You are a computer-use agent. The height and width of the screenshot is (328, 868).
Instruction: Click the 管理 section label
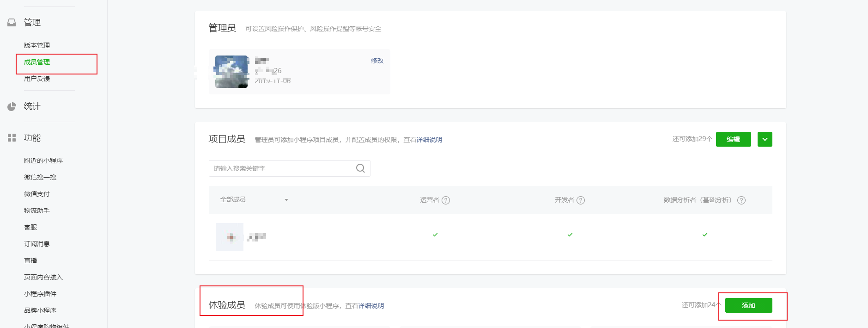32,22
